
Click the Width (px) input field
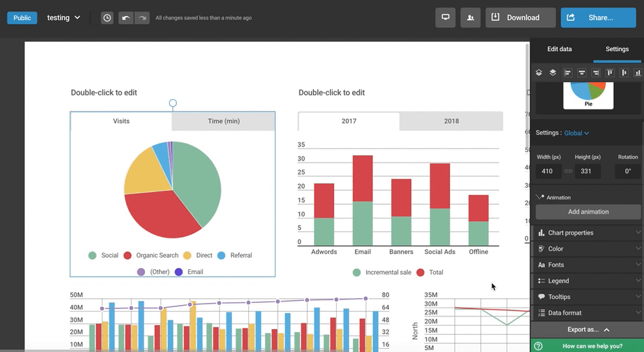pyautogui.click(x=548, y=171)
